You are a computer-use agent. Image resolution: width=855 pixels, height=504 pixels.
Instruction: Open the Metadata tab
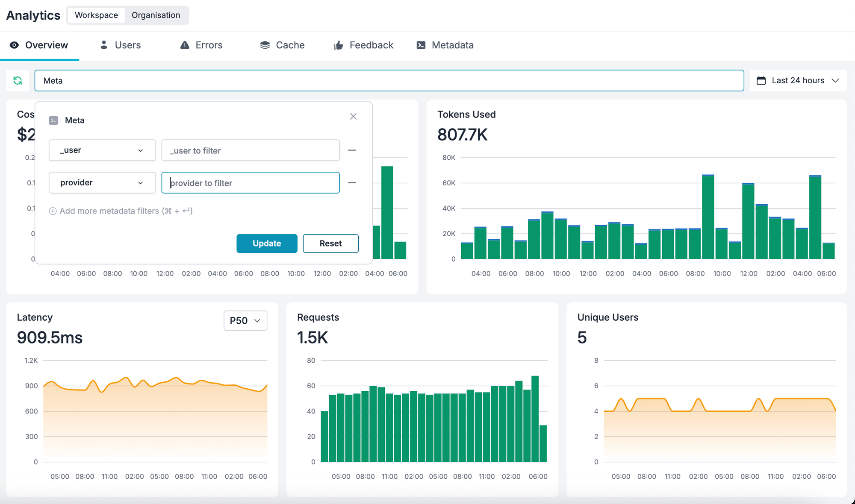(x=445, y=45)
